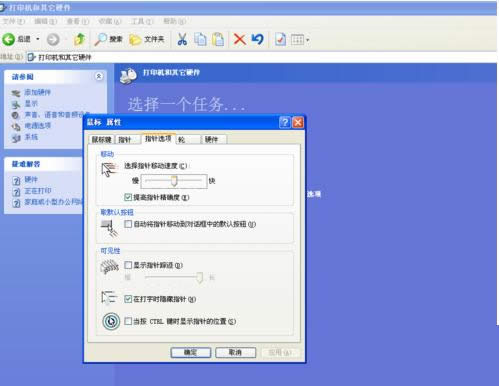
Task: Click the Copy toolbar icon
Action: [200, 39]
